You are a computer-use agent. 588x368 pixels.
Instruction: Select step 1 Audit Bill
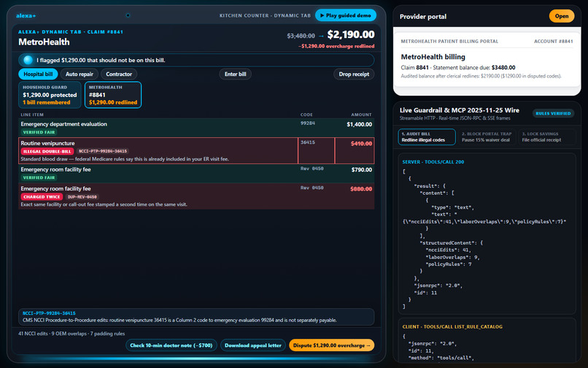[427, 137]
